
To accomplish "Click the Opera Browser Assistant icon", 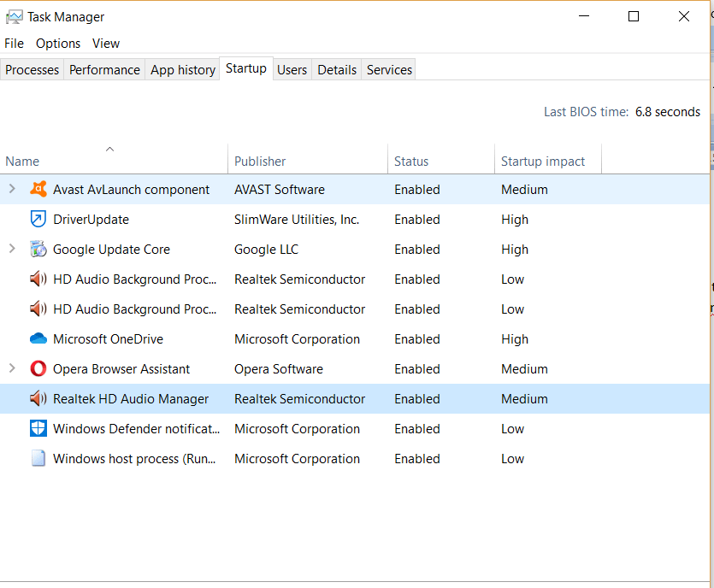I will point(38,368).
